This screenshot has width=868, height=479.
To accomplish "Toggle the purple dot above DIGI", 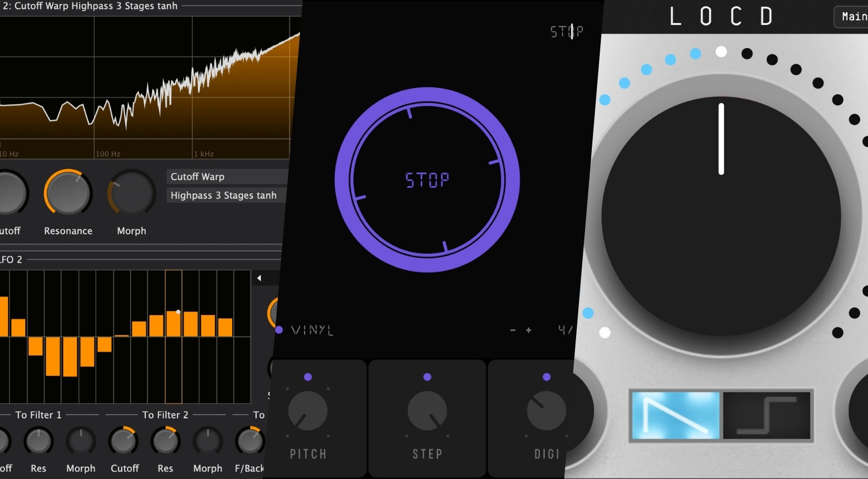I will pos(546,377).
